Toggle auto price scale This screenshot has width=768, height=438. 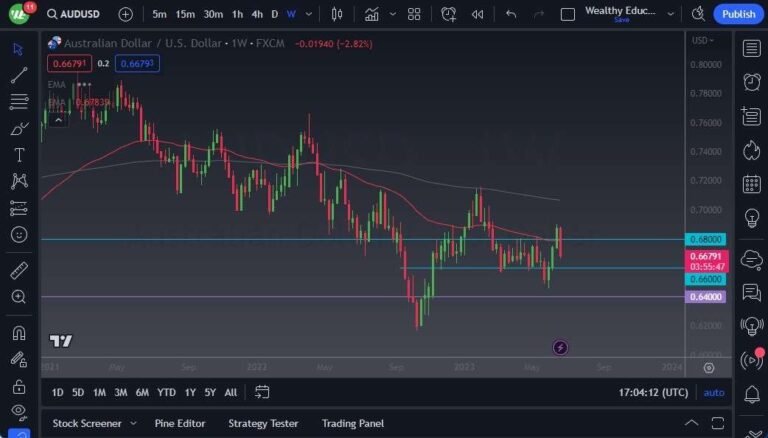coord(714,392)
